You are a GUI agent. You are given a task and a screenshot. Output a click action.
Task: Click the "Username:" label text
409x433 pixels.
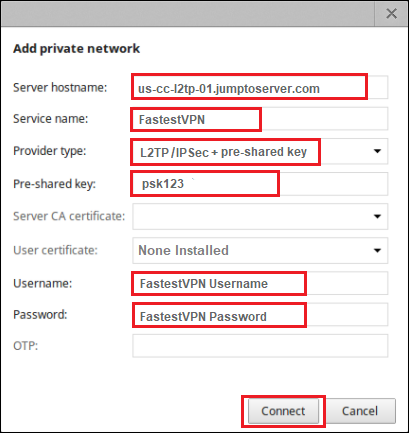pos(42,283)
